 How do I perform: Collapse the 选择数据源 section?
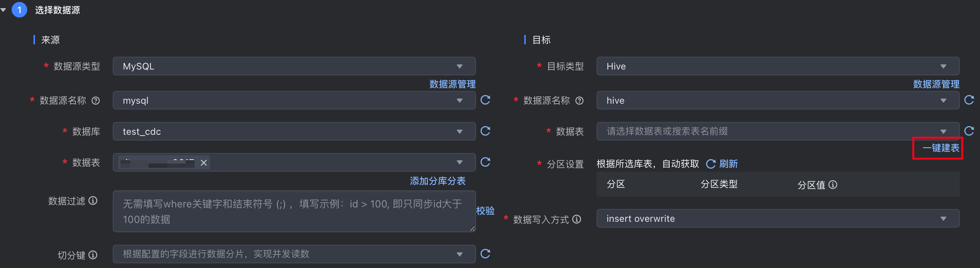click(x=4, y=10)
